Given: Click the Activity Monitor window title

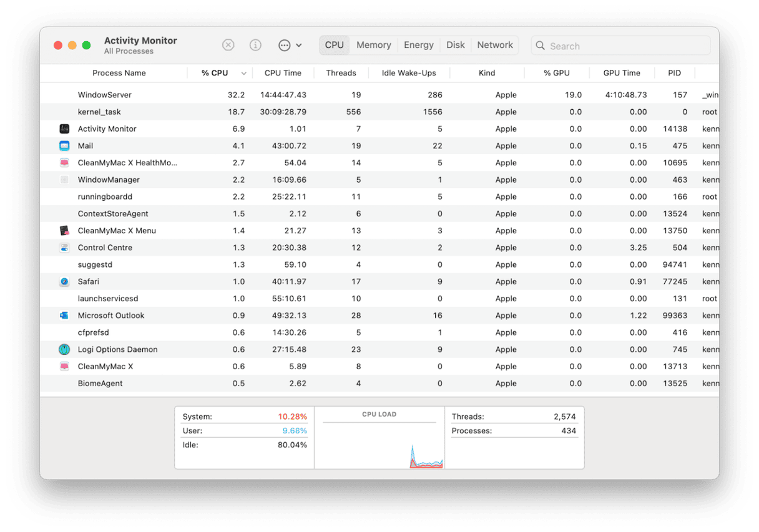Looking at the screenshot, I should (x=140, y=41).
